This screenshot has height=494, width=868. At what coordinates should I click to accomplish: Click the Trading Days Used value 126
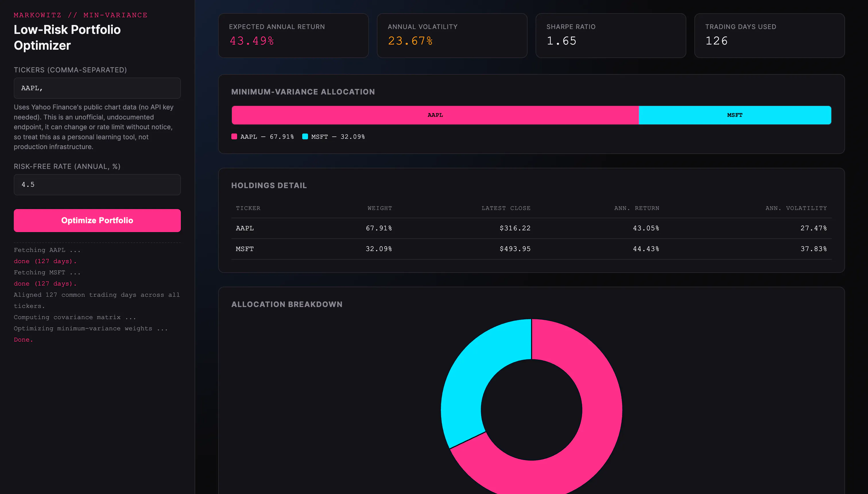click(716, 41)
